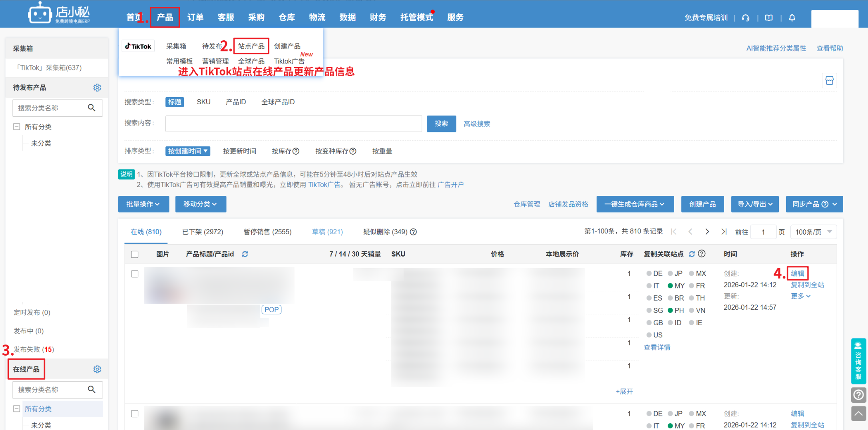Click refresh icon next to 复制关联站点

(692, 254)
